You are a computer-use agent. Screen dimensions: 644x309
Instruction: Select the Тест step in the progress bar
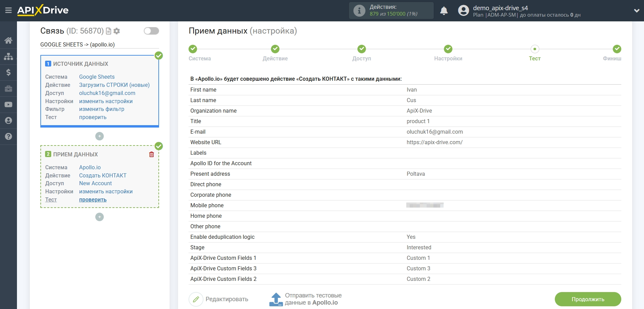(535, 49)
